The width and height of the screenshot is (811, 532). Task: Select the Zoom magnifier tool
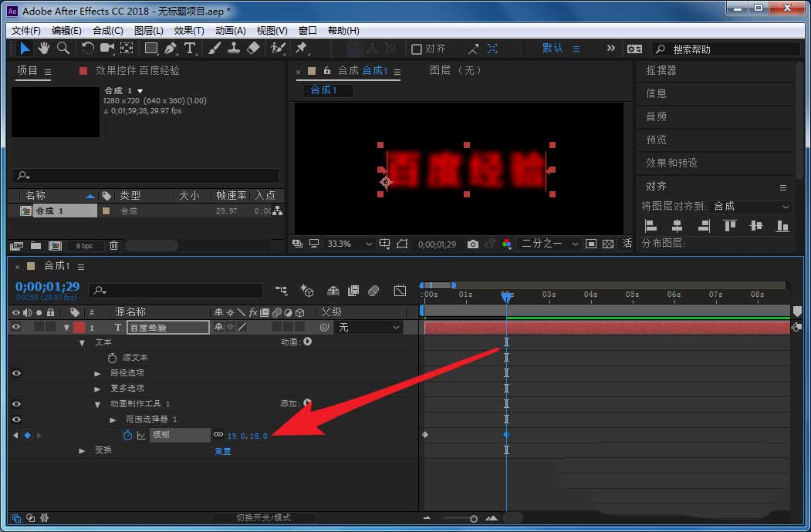[63, 48]
